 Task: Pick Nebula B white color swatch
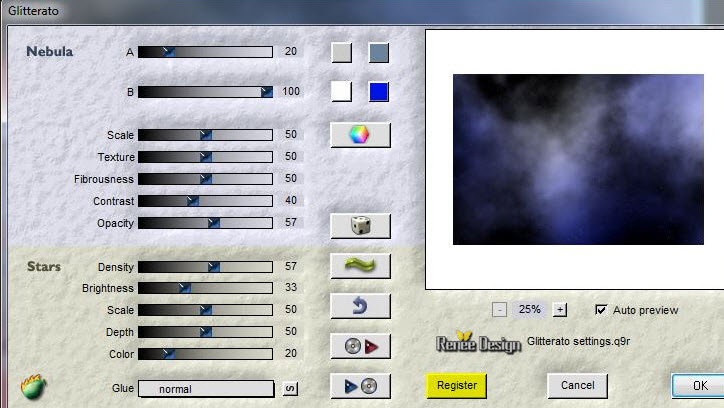click(342, 91)
